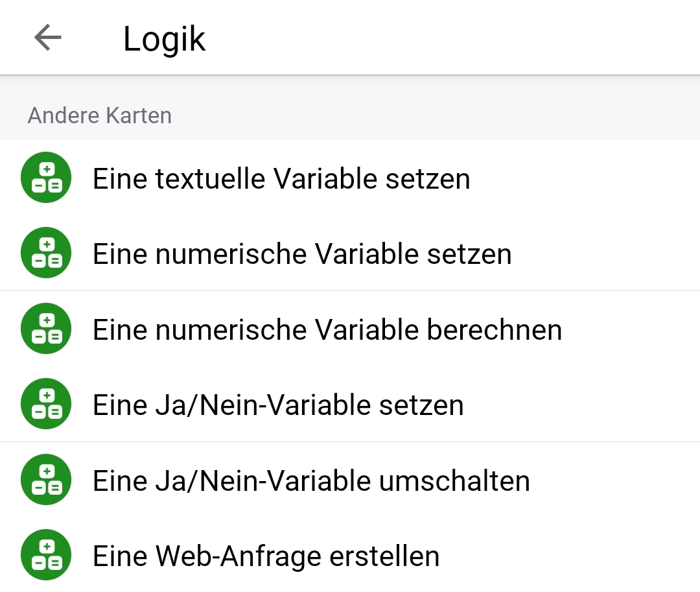Click the calculator icon beside textuelle Variable setzen
Image resolution: width=700 pixels, height=592 pixels.
click(45, 178)
